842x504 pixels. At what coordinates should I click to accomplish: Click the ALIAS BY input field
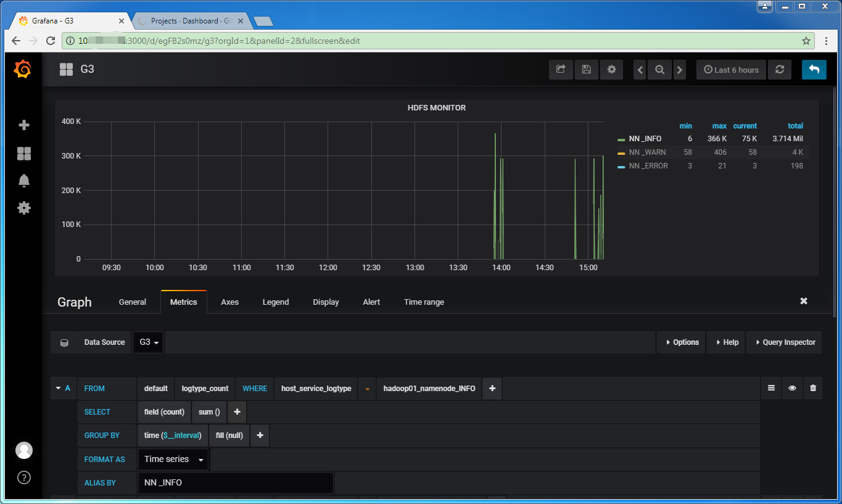236,482
